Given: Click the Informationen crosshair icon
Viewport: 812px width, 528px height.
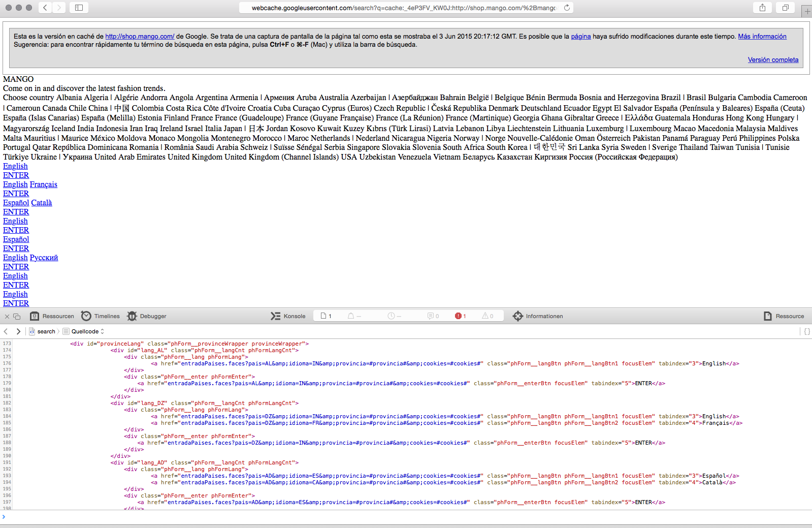Looking at the screenshot, I should click(517, 316).
